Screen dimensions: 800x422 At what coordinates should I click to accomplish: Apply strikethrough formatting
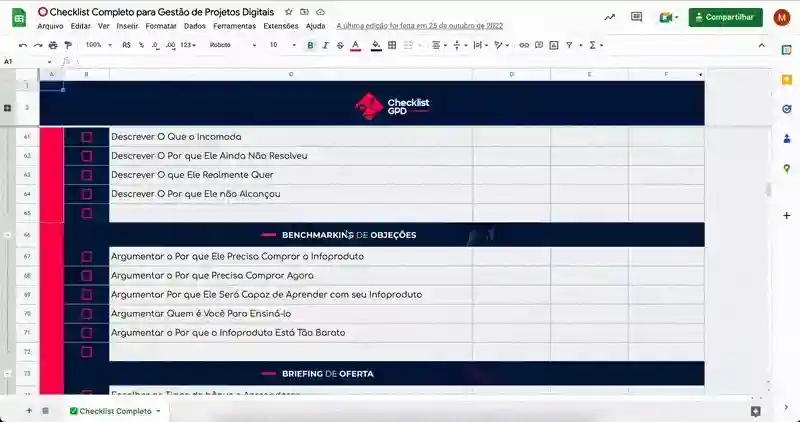pos(340,45)
